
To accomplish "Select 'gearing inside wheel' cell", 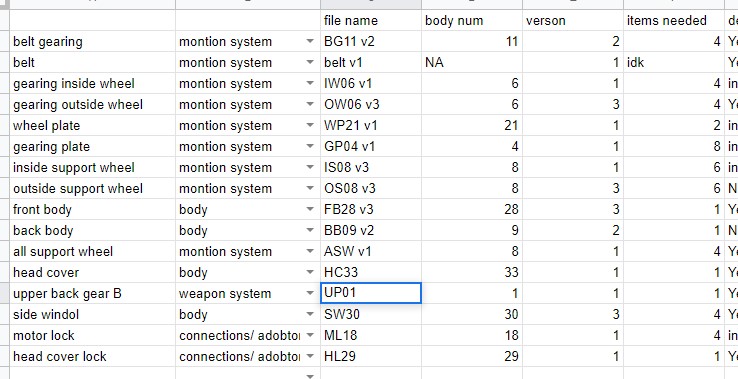I will (93, 83).
